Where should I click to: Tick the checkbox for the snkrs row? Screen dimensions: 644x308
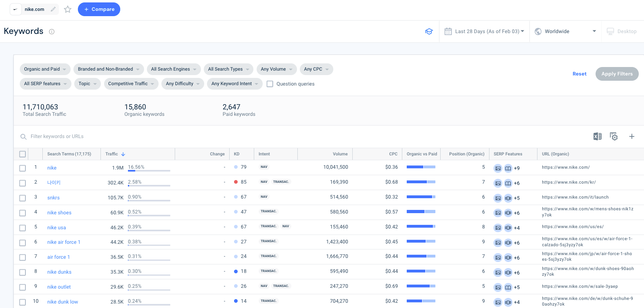[23, 198]
